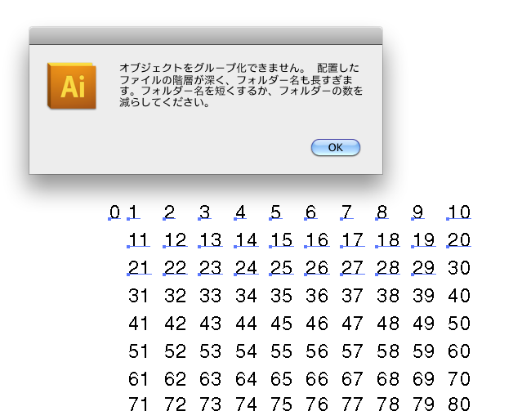Select the text object "7"
The image size is (531, 420).
(x=346, y=212)
